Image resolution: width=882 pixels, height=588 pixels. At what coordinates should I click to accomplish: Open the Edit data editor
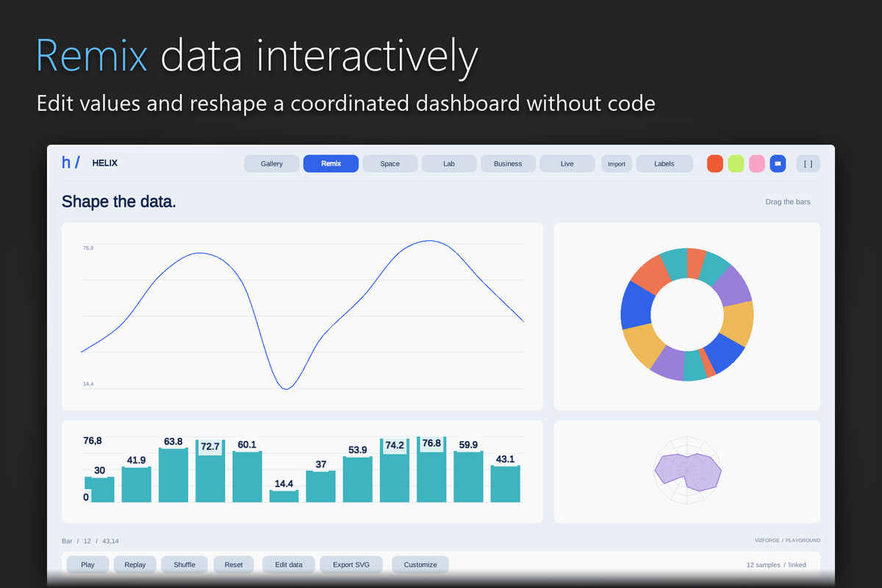point(289,564)
